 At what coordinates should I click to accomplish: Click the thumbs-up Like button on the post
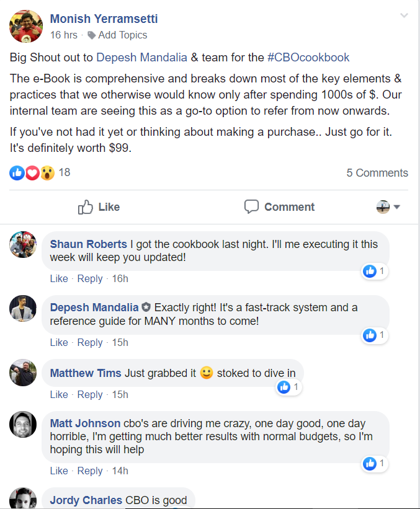tap(99, 207)
